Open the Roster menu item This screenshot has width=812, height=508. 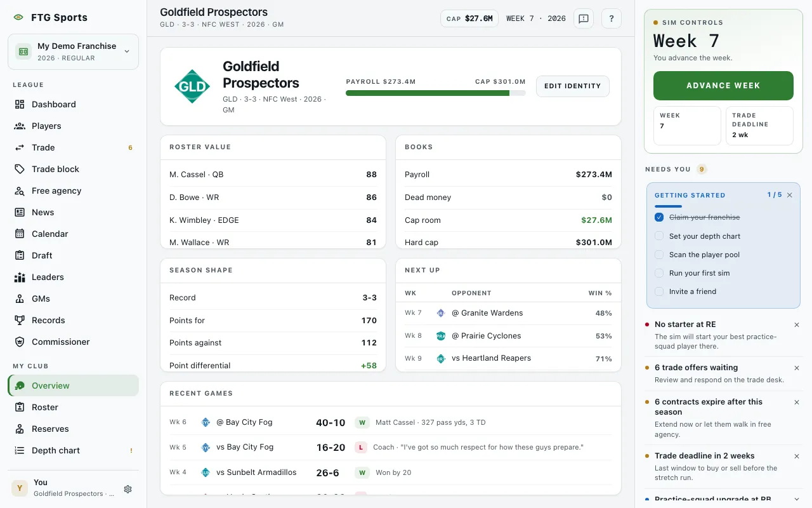pyautogui.click(x=74, y=407)
